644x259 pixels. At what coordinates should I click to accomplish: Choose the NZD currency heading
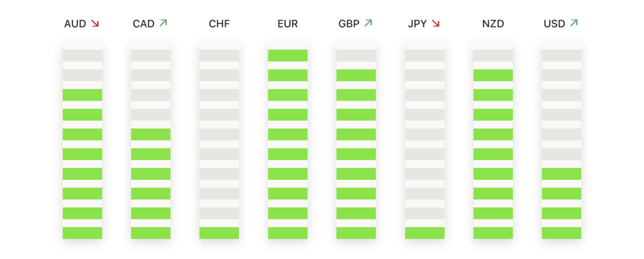click(493, 25)
